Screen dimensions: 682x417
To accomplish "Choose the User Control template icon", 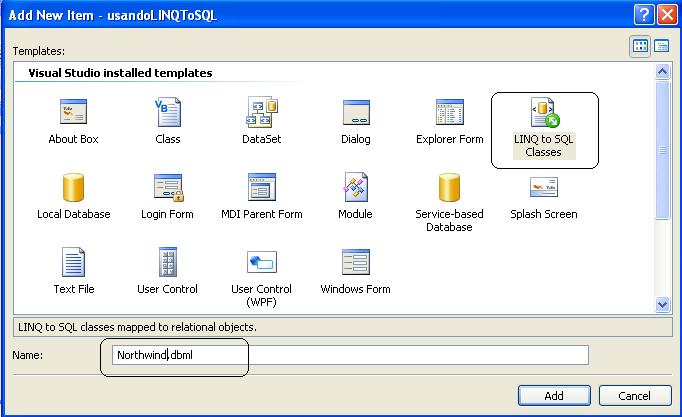I will [x=168, y=262].
